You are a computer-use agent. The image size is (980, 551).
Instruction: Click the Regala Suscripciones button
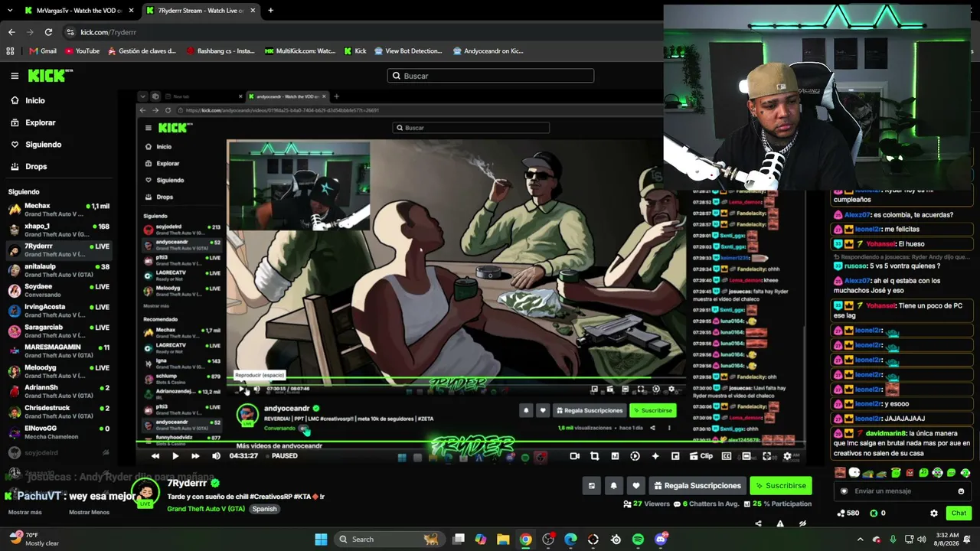point(697,485)
